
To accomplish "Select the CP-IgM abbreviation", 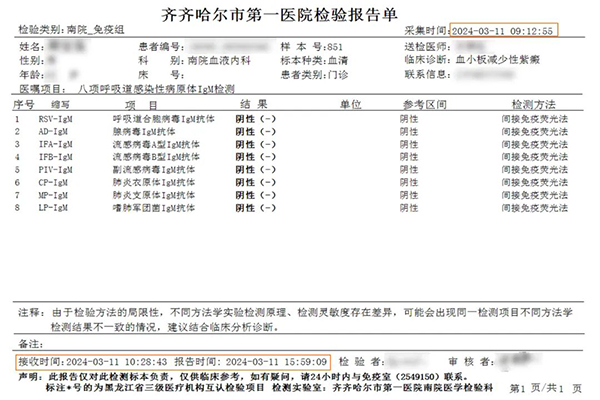I will coord(53,182).
